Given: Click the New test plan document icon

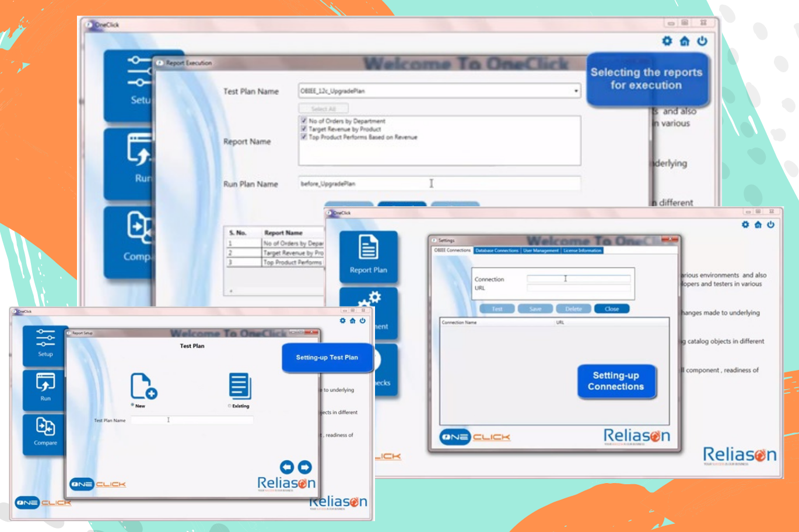Looking at the screenshot, I should point(143,386).
